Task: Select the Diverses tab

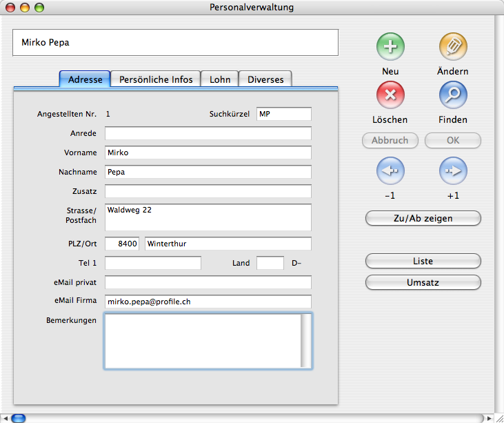Action: pyautogui.click(x=265, y=79)
